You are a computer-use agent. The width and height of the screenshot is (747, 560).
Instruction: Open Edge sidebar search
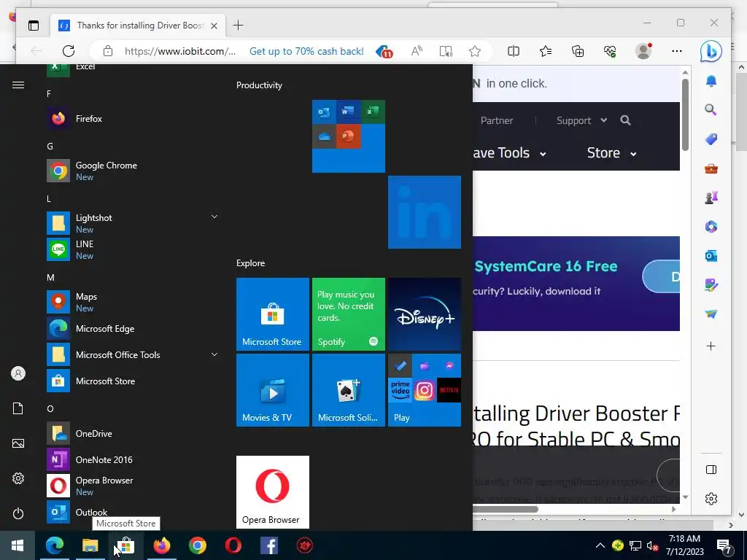coord(711,110)
